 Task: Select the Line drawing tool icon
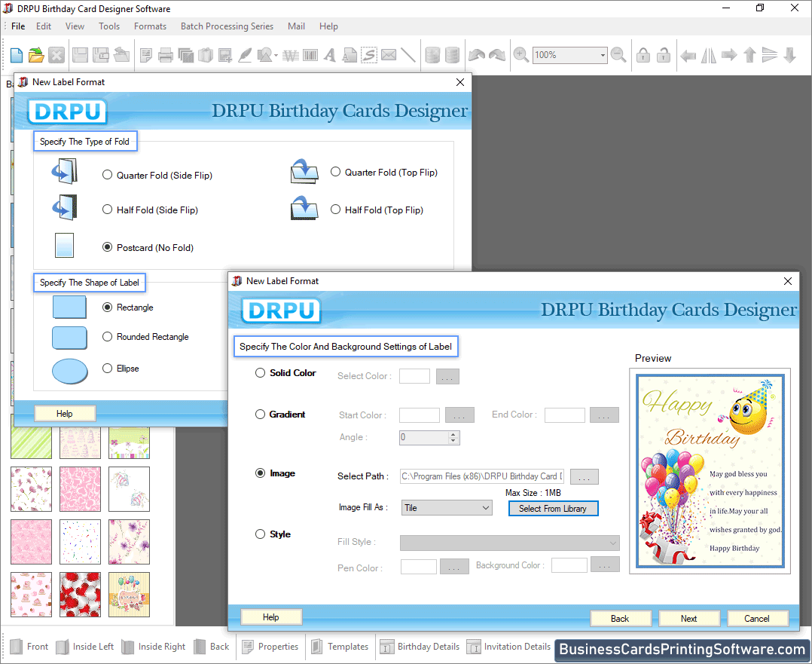click(408, 55)
